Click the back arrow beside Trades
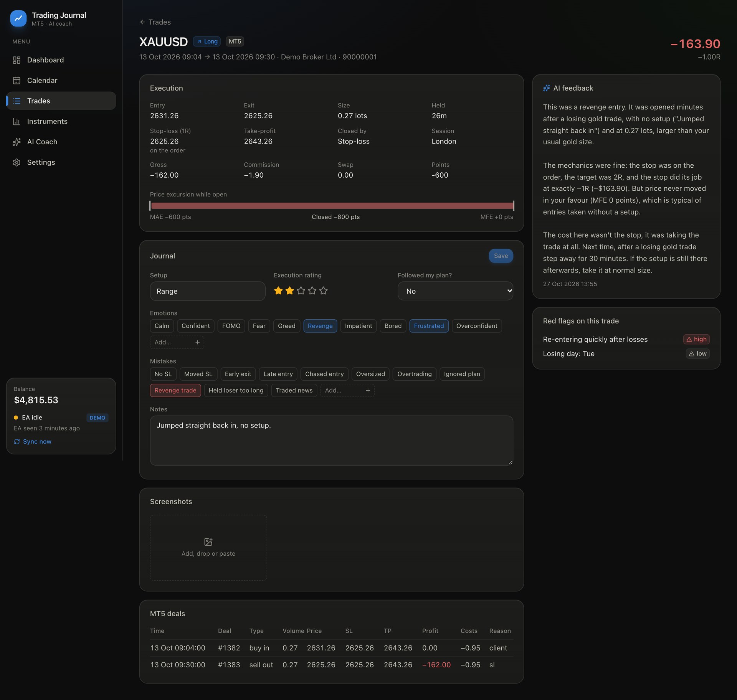Viewport: 737px width, 700px height. point(143,22)
